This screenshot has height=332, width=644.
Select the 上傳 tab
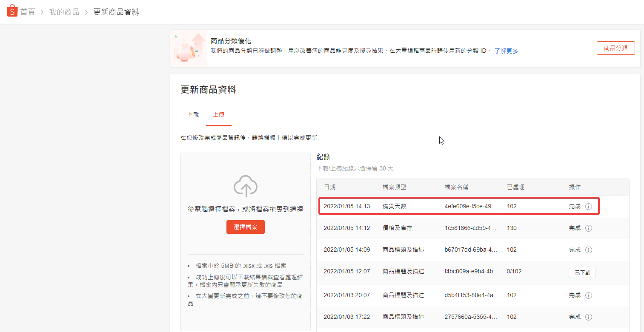(218, 114)
